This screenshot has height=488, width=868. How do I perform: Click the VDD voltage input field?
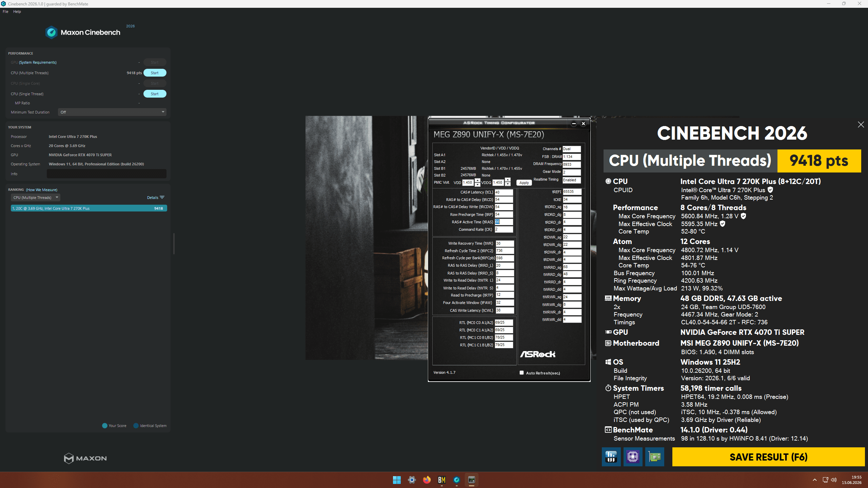click(468, 182)
